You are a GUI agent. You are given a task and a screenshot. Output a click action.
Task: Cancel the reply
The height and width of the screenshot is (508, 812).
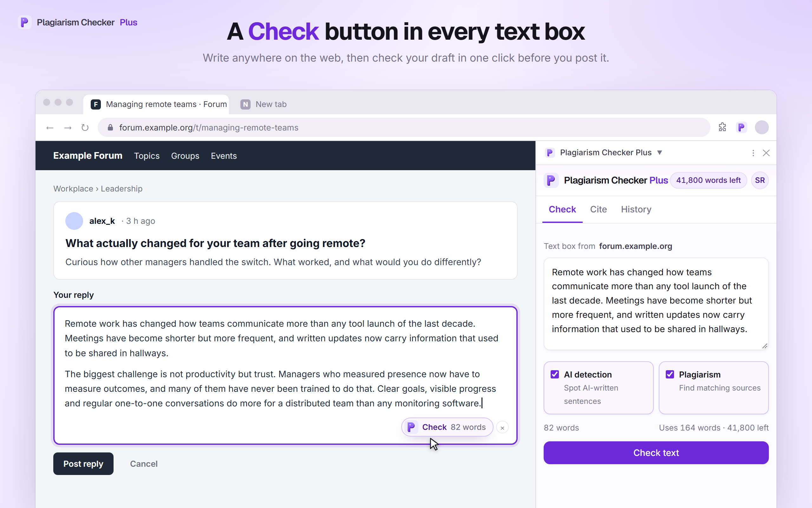(x=144, y=464)
